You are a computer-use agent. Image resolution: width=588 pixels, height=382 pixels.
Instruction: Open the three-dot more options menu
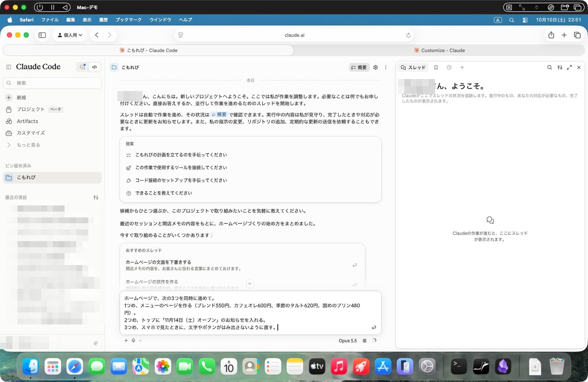(386, 67)
